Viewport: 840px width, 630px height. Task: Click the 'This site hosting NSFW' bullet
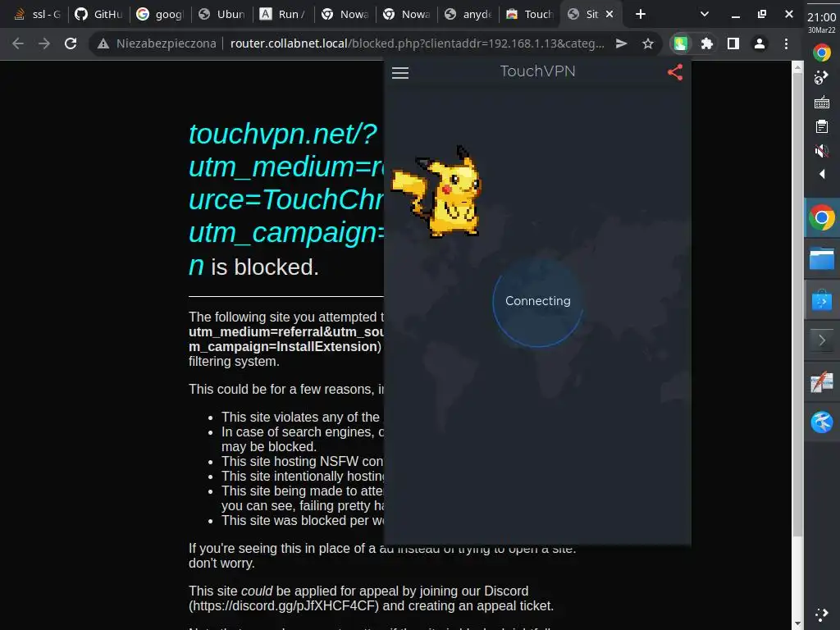coord(302,461)
